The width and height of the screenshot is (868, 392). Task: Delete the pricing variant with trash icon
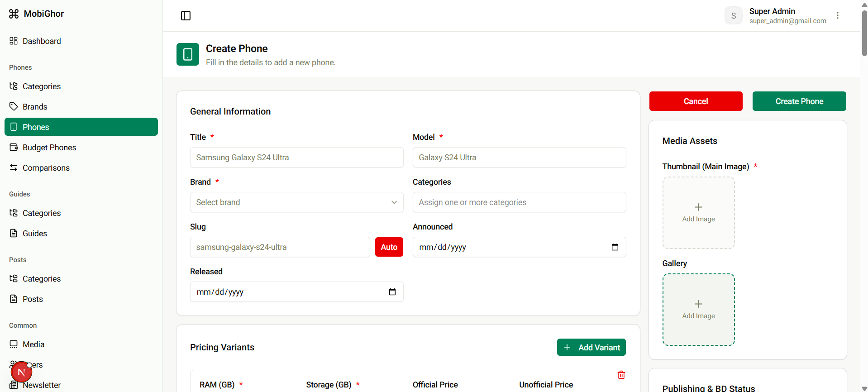[621, 375]
